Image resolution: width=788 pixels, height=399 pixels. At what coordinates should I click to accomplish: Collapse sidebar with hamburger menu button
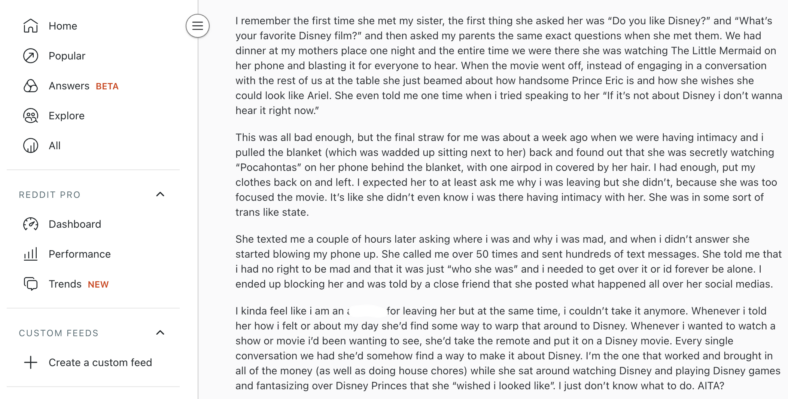pyautogui.click(x=198, y=26)
